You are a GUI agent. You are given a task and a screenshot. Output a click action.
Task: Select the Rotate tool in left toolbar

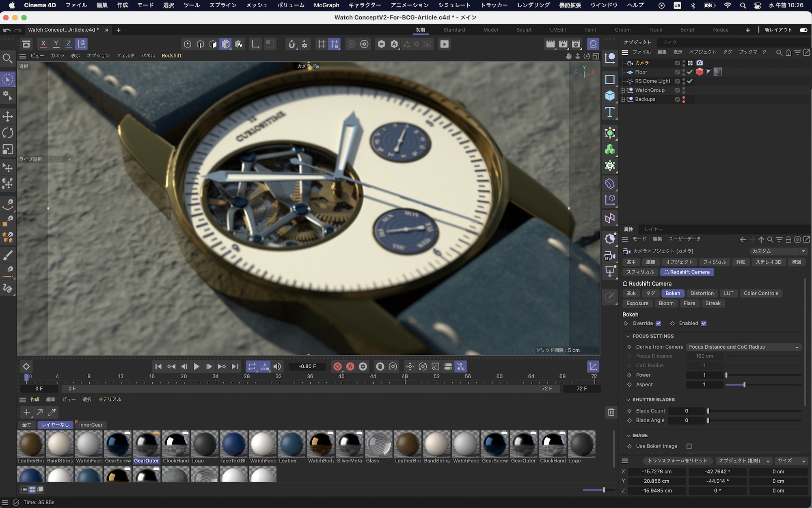[x=8, y=133]
